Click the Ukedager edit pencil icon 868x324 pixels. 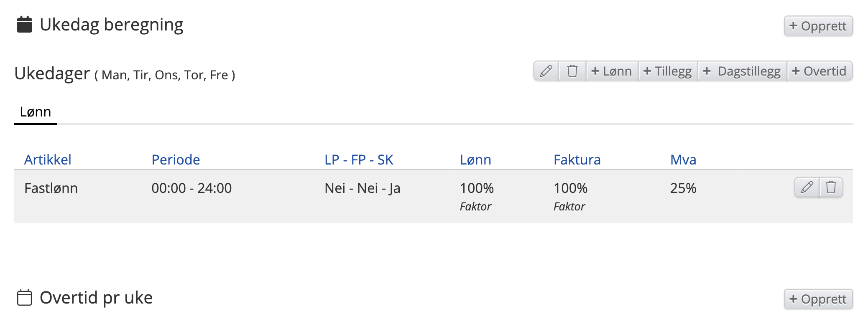546,71
